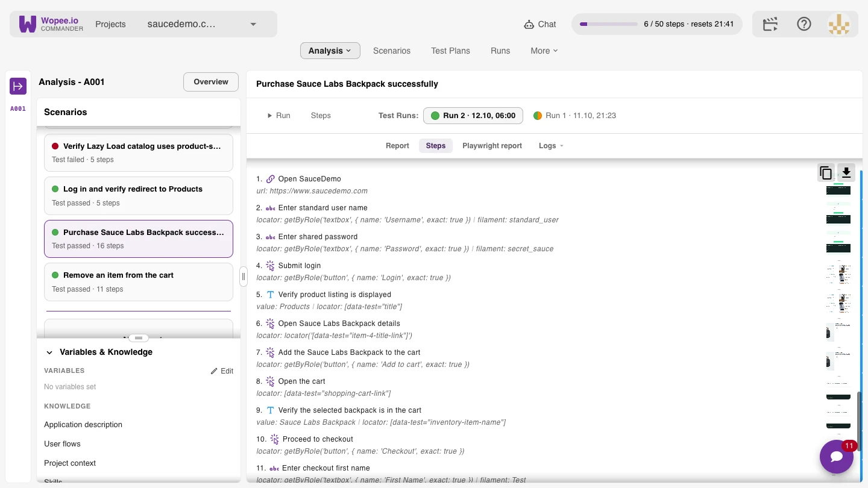Open User flows knowledge item
Screen dimensions: 868x488
click(62, 444)
